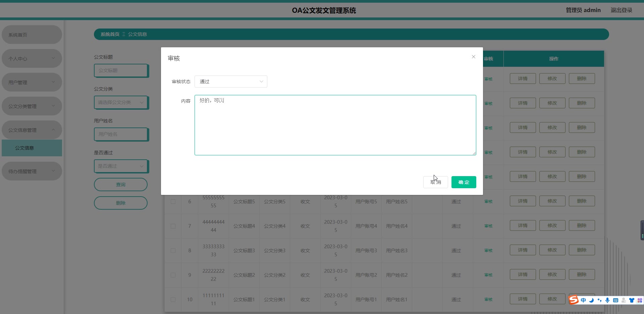Viewport: 644px width, 314px height.
Task: Open the soft keyboard icon in Sogou toolbar
Action: 615,300
